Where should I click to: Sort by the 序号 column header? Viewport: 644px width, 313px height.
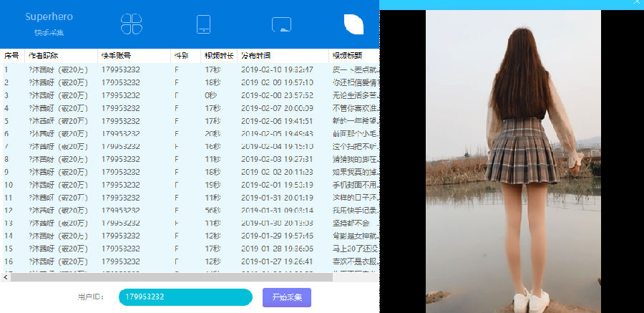click(x=13, y=56)
